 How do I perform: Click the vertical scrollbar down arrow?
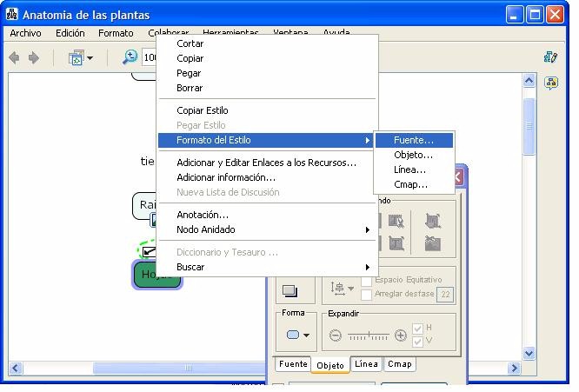[529, 353]
